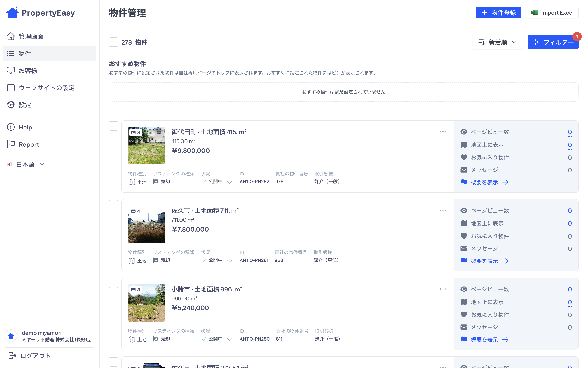
Task: Click the page view eye icon for 佐久市 711
Action: (x=464, y=210)
